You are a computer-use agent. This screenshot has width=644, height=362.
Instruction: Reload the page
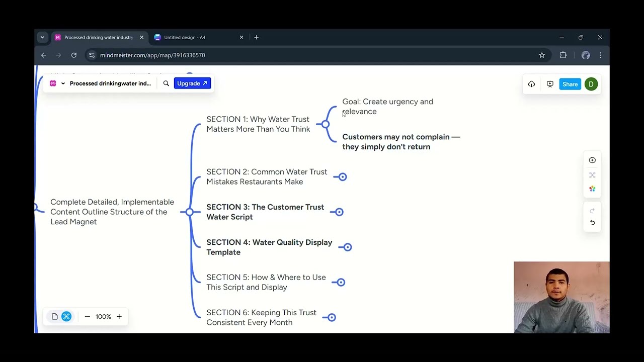(74, 55)
